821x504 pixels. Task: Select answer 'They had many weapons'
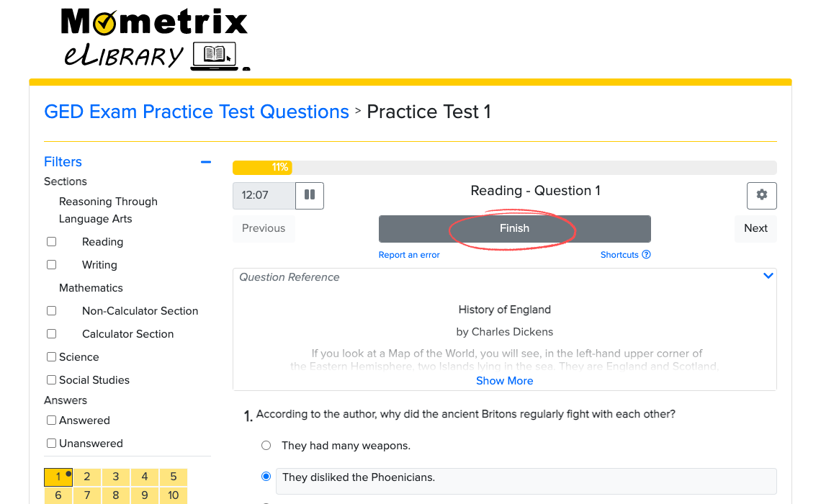(x=266, y=446)
